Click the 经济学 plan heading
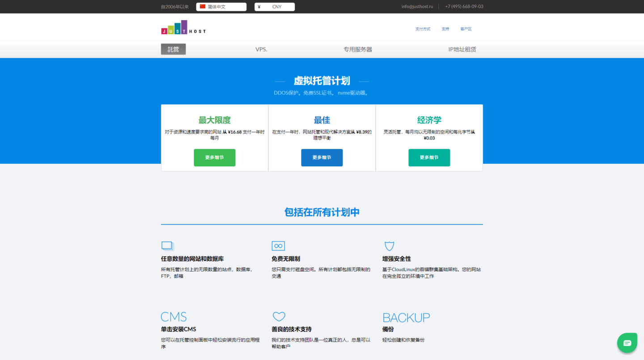The width and height of the screenshot is (644, 360). click(429, 120)
